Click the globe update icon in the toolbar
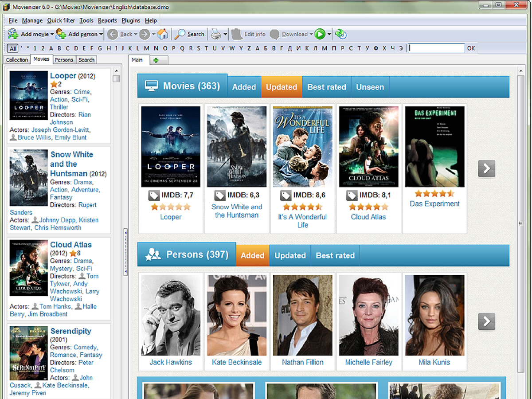Image resolution: width=532 pixels, height=399 pixels. coord(340,34)
